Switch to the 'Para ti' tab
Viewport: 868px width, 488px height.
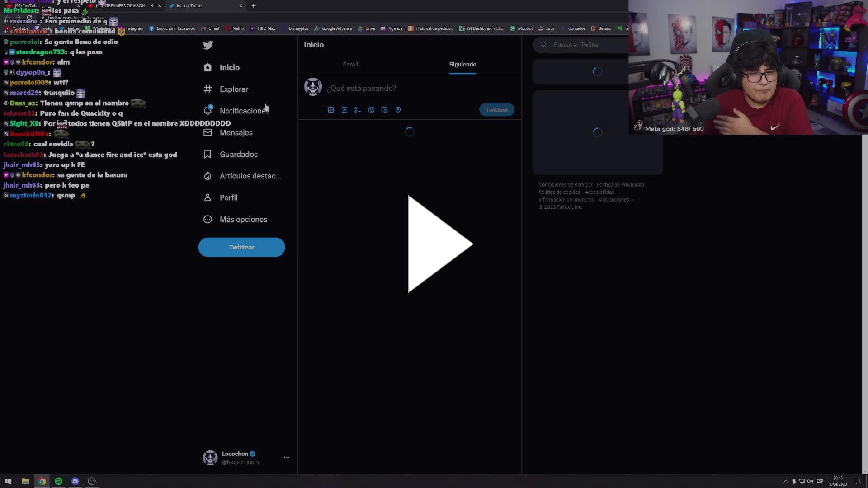(x=351, y=64)
